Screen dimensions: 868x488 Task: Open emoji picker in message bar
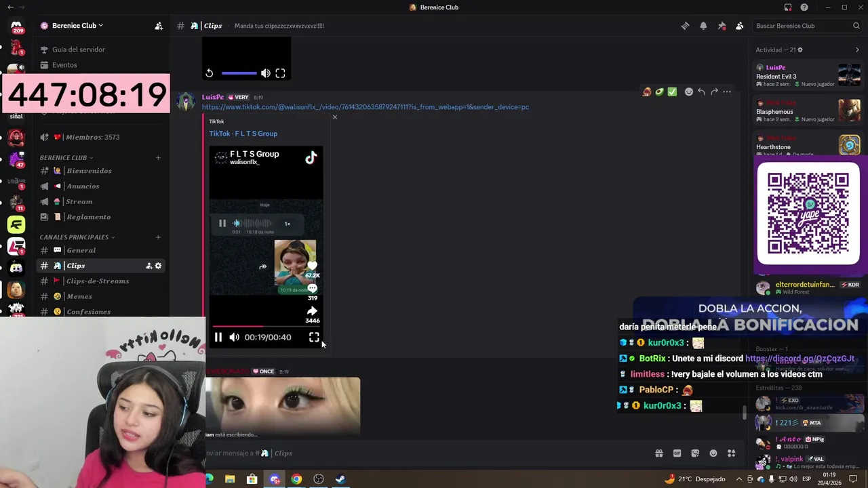[x=713, y=453]
